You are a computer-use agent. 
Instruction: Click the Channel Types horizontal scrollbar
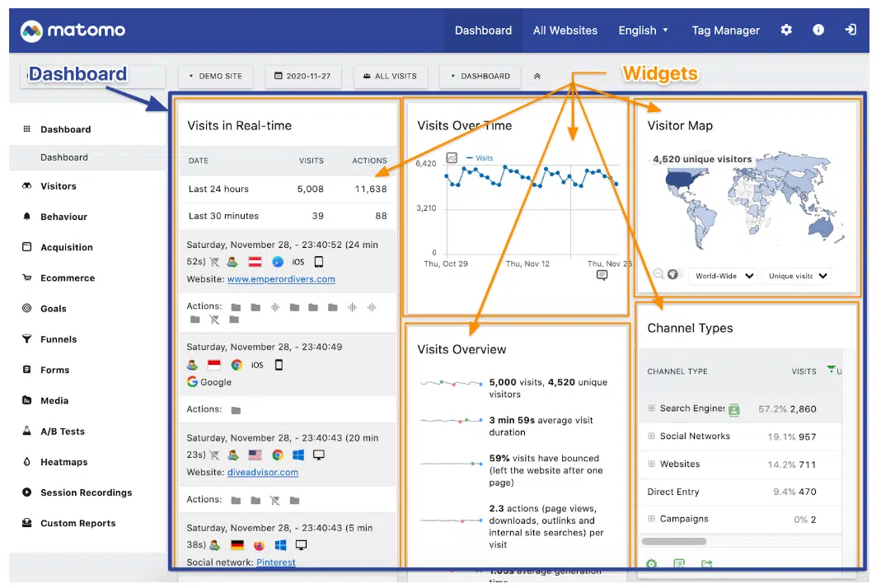pos(673,541)
